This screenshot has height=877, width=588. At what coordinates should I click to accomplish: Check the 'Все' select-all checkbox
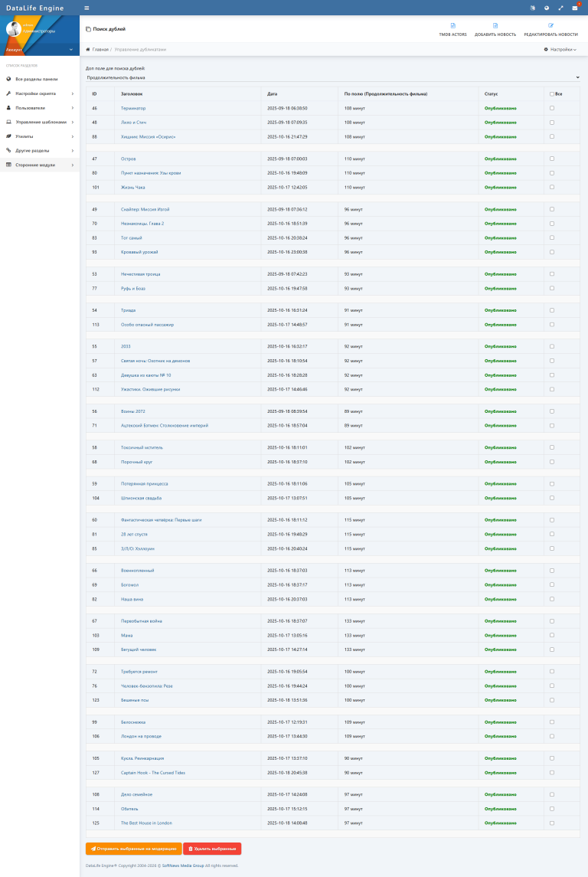[552, 93]
